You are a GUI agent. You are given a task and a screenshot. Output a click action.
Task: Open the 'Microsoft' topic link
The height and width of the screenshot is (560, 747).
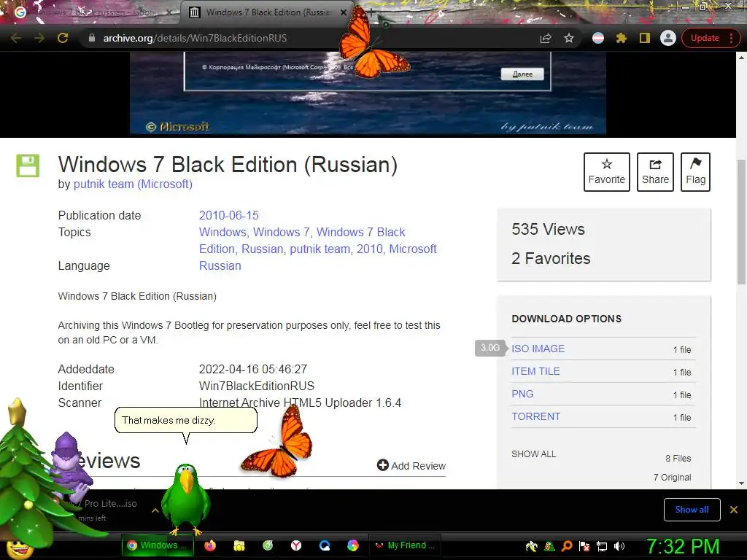pyautogui.click(x=413, y=249)
